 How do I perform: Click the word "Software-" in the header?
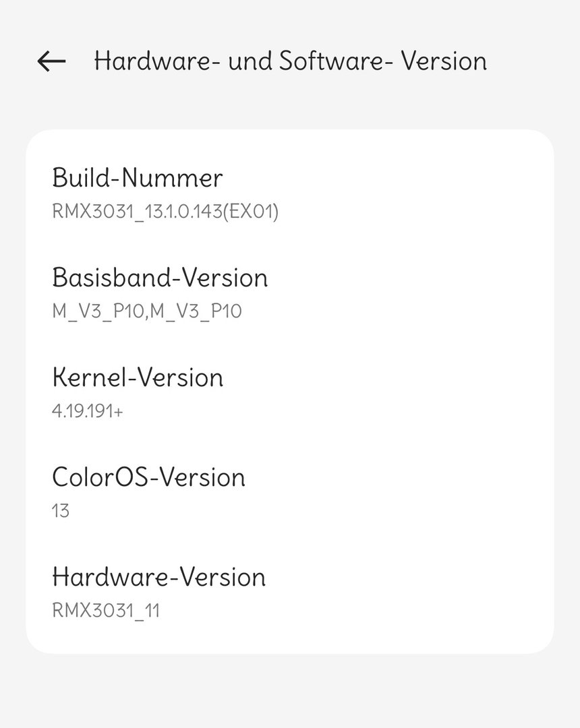pos(336,61)
